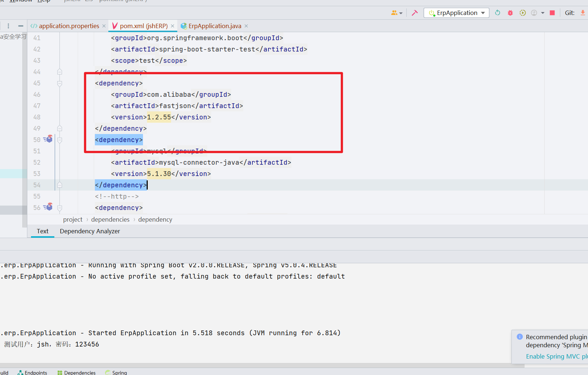The image size is (588, 375).
Task: Toggle the Dependencies tool window
Action: click(x=76, y=372)
